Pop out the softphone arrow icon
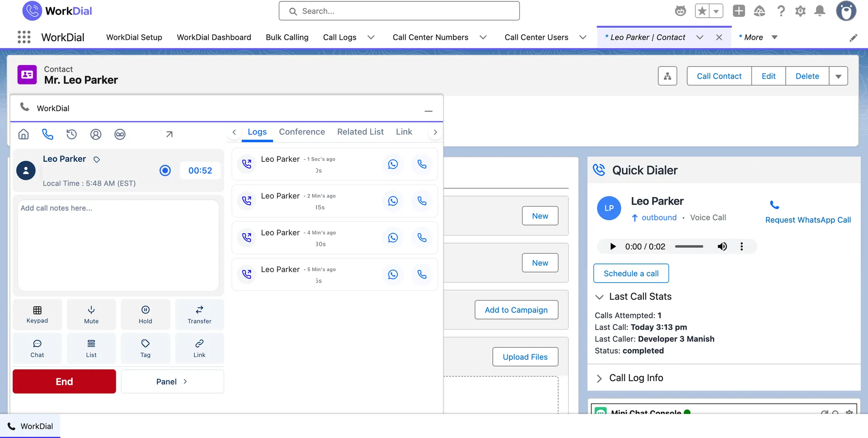 click(x=169, y=134)
